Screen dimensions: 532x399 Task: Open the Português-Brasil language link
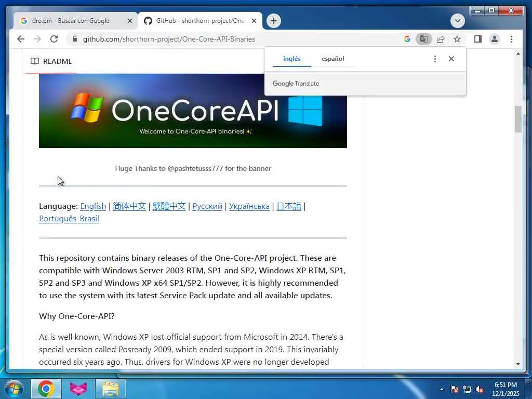click(x=69, y=219)
